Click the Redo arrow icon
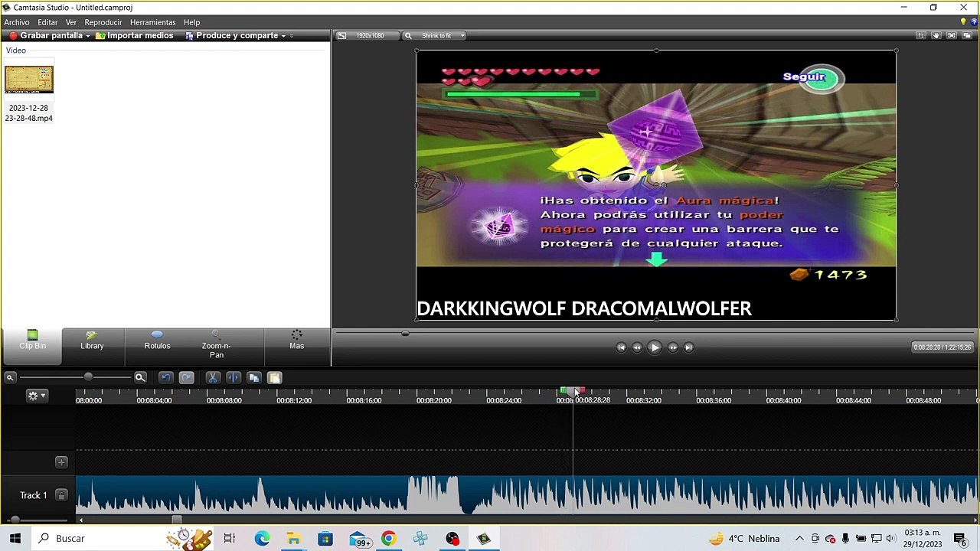This screenshot has height=551, width=980. [x=186, y=377]
